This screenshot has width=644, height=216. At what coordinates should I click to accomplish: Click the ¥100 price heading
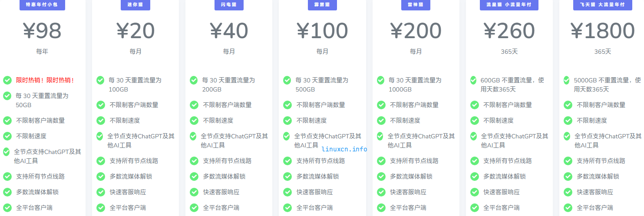click(x=322, y=30)
